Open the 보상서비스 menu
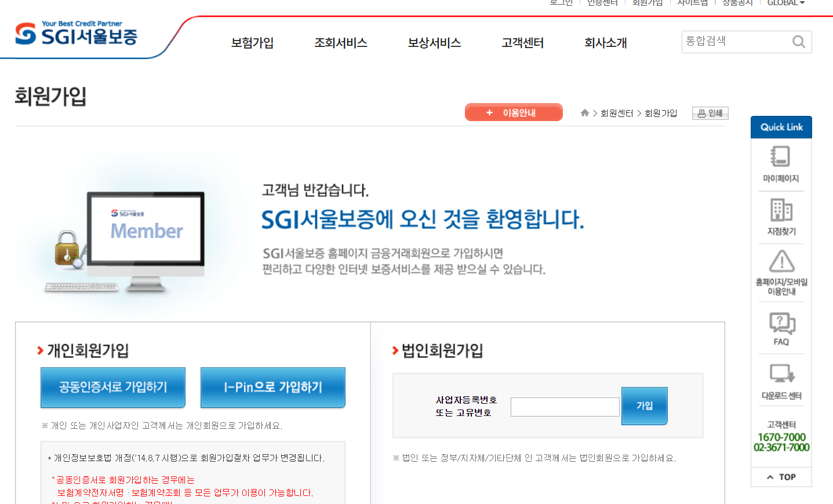This screenshot has height=504, width=833. coord(434,43)
